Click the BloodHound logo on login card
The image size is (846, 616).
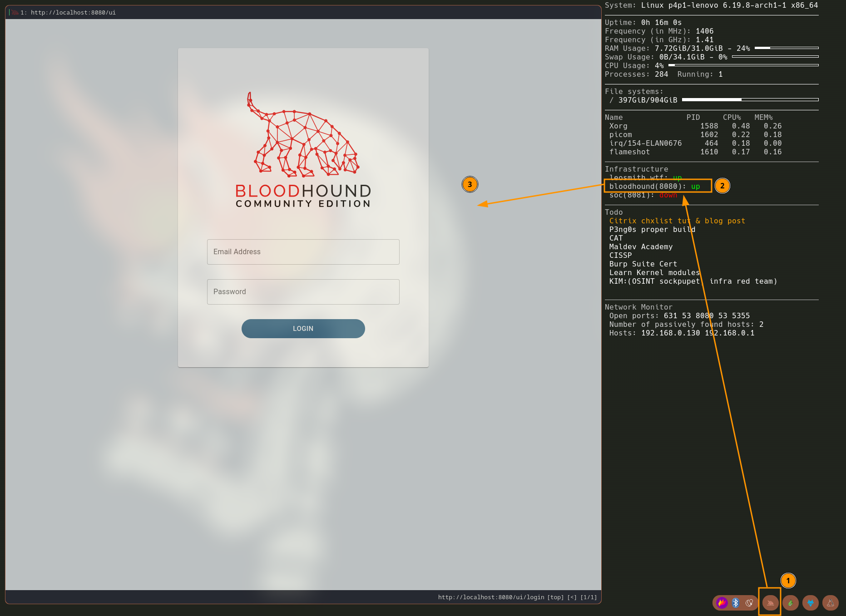(303, 150)
